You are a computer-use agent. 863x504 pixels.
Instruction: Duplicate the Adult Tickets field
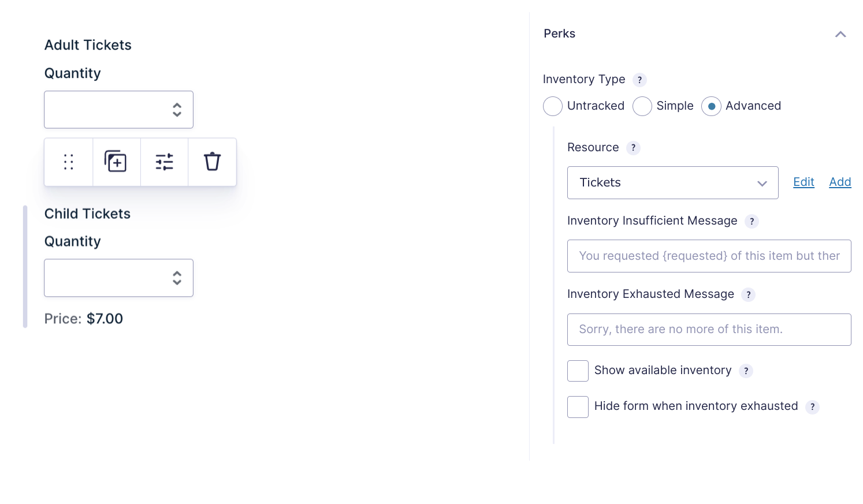116,162
